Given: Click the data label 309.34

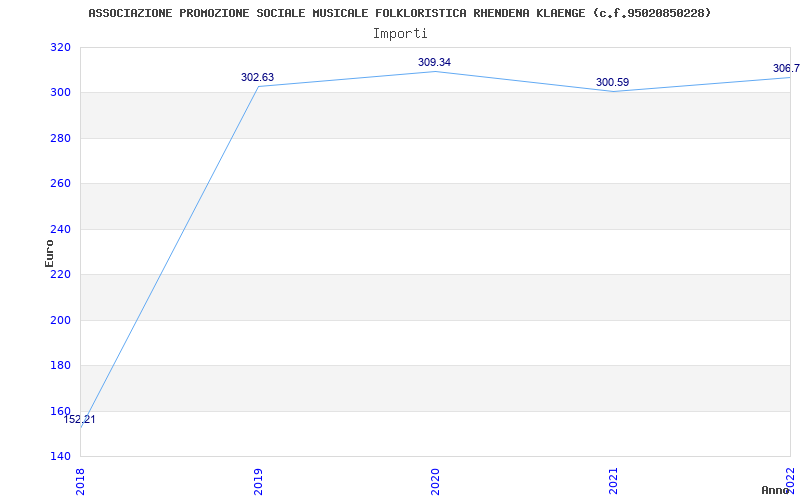Looking at the screenshot, I should click(434, 62).
